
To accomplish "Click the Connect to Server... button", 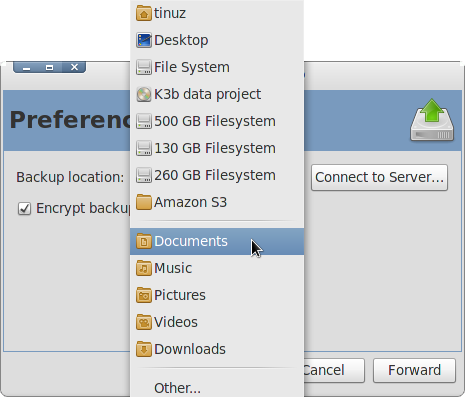I will [x=379, y=177].
